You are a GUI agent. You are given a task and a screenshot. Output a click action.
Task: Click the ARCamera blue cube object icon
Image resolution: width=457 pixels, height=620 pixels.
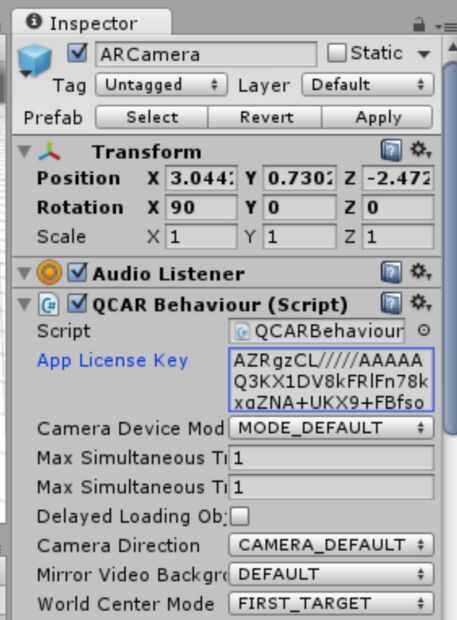click(35, 60)
